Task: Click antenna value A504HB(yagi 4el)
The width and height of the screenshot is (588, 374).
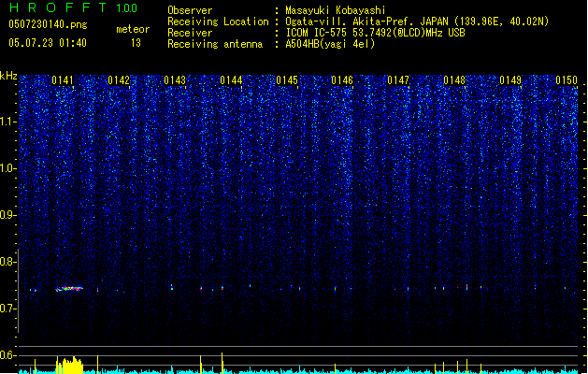Action: [x=330, y=44]
